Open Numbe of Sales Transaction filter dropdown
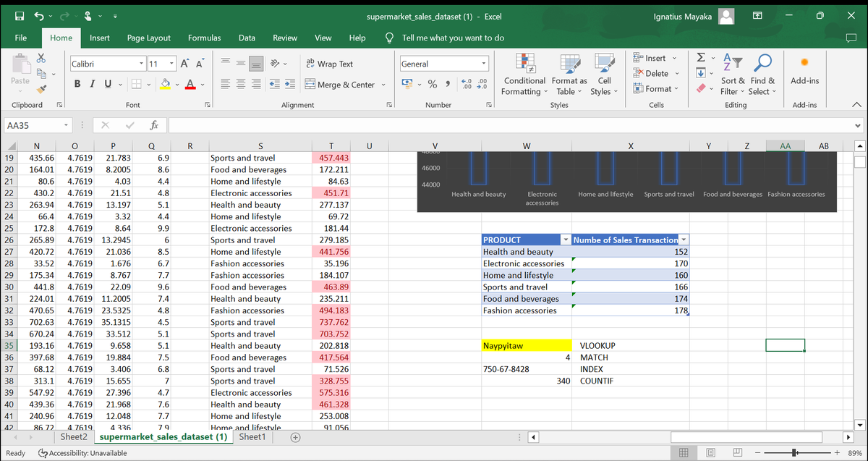 coord(684,240)
